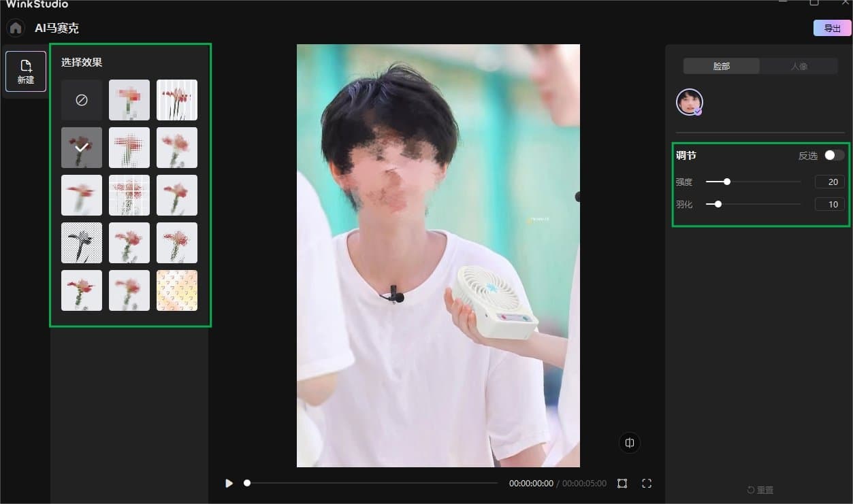Click the 羽化 value field showing 10

point(828,203)
